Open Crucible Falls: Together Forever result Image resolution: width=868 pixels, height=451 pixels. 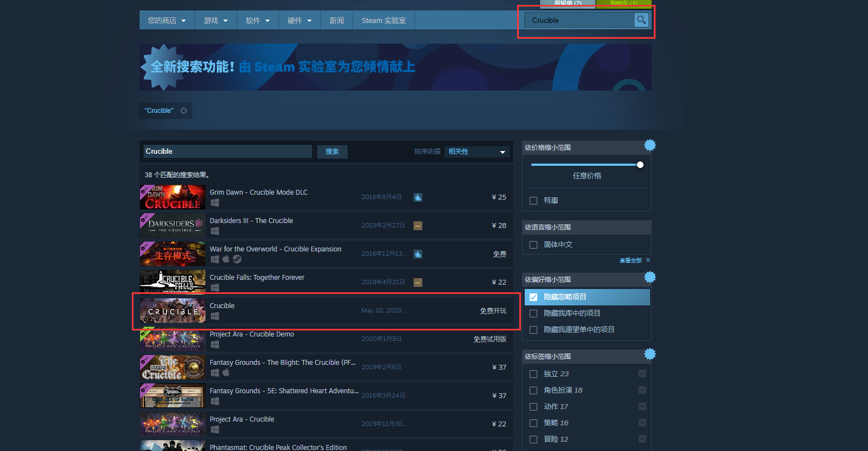[x=326, y=282]
